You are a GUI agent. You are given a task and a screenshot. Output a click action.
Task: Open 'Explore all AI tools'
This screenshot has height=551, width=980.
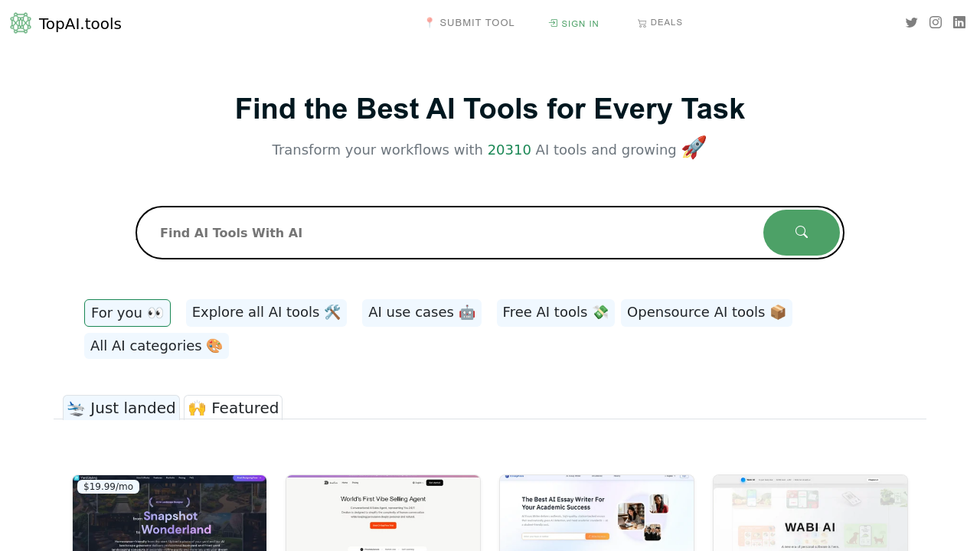tap(266, 312)
